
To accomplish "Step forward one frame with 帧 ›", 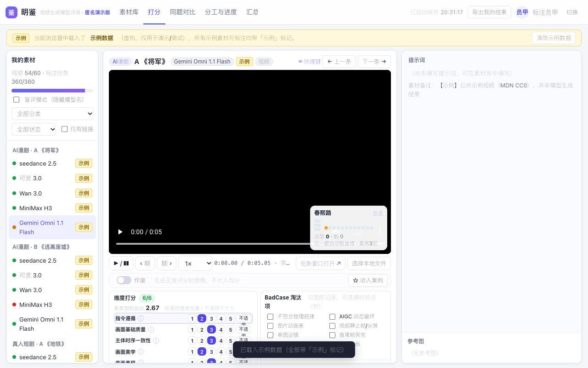I will [x=167, y=264].
